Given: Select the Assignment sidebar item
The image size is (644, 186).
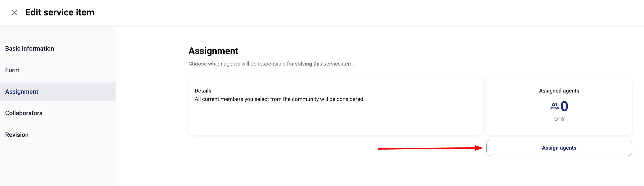Looking at the screenshot, I should click(22, 92).
